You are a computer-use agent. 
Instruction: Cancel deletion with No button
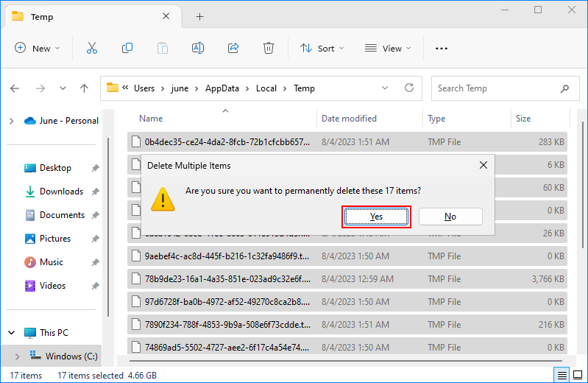[x=450, y=217]
